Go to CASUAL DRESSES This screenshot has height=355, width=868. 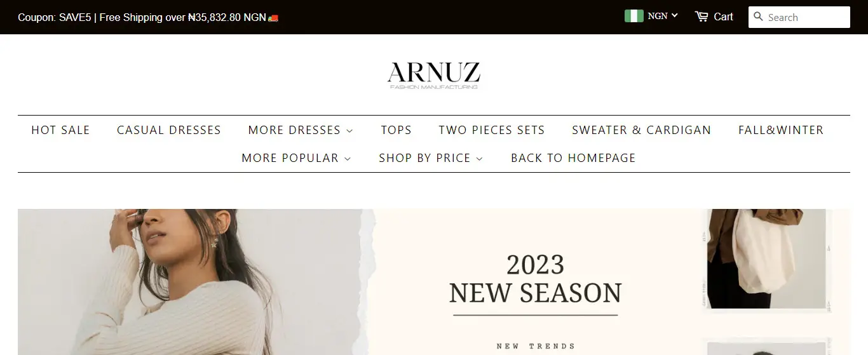coord(169,130)
